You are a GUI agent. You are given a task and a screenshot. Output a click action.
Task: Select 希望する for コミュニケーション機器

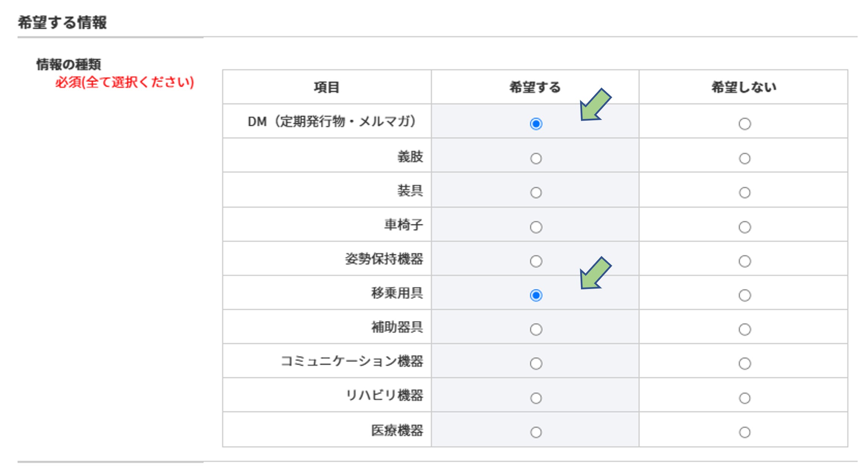pyautogui.click(x=536, y=363)
